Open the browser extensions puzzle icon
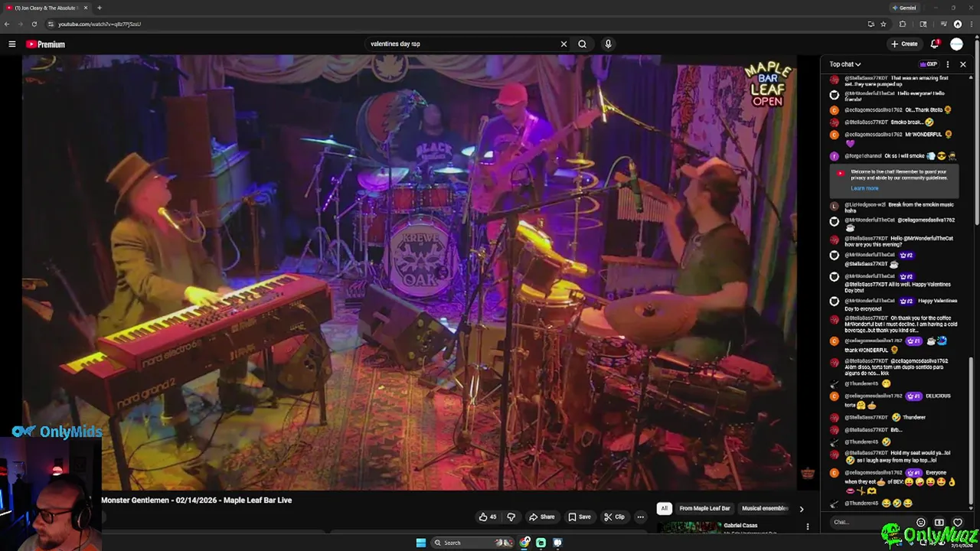Image resolution: width=980 pixels, height=551 pixels. tap(903, 24)
